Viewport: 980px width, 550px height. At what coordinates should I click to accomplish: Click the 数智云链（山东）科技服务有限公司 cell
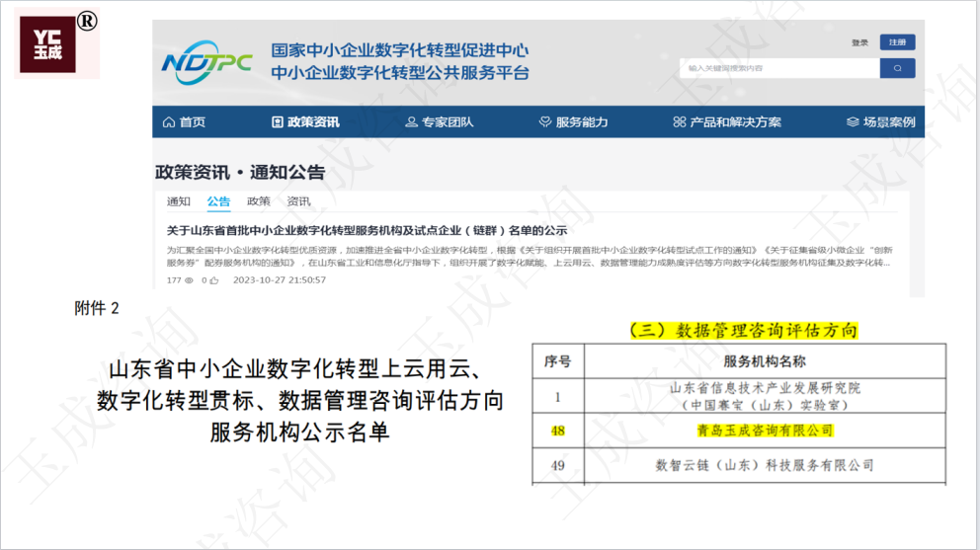coord(765,465)
